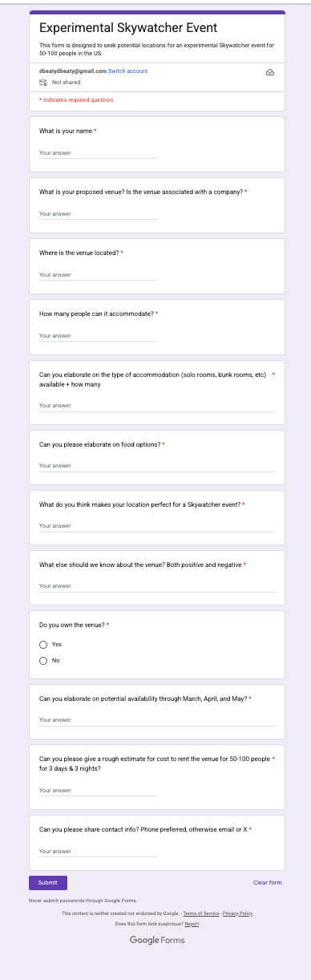
Task: Focus the perfect location answer field
Action: click(x=157, y=525)
